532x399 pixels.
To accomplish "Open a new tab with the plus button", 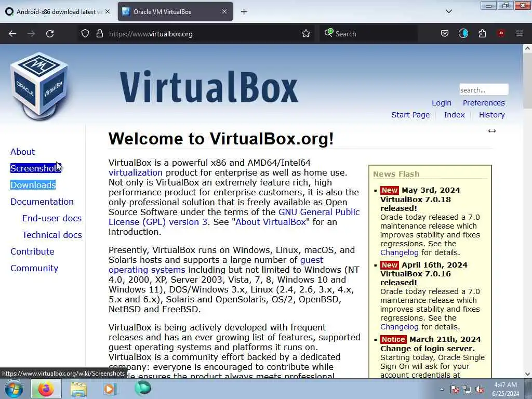I will click(244, 12).
